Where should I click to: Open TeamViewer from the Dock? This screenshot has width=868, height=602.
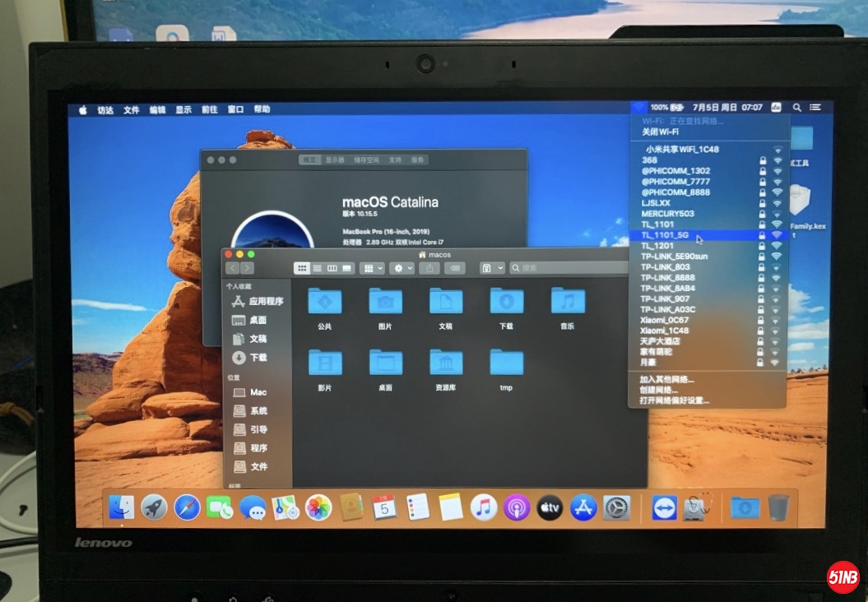pyautogui.click(x=664, y=508)
